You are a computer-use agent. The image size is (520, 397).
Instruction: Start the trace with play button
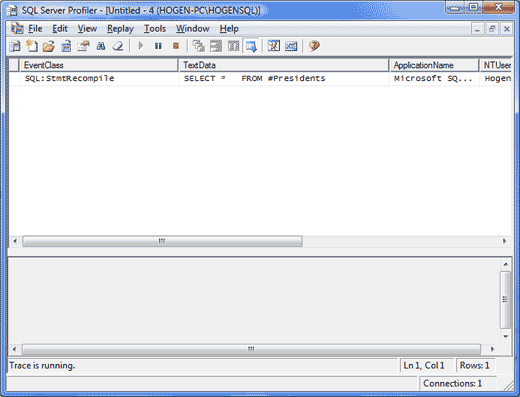coord(141,46)
